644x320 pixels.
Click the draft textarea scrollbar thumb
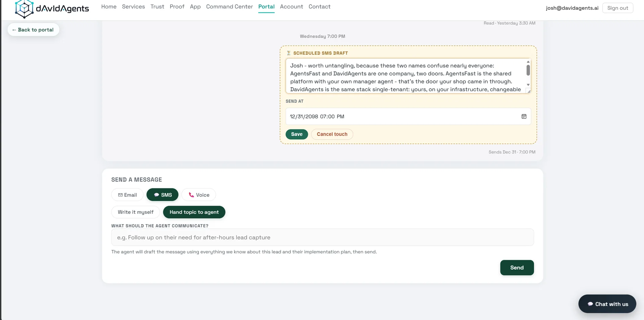(528, 70)
